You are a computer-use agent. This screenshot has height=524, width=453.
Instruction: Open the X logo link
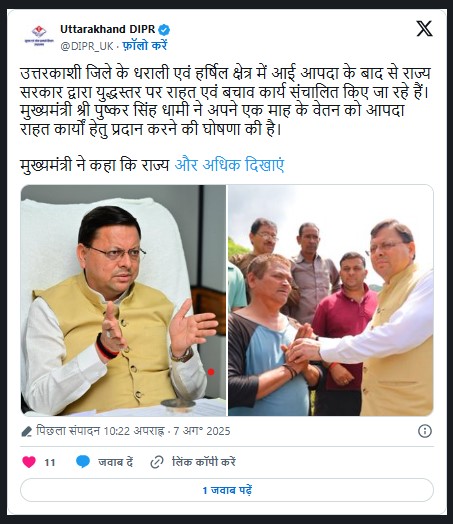pyautogui.click(x=424, y=28)
